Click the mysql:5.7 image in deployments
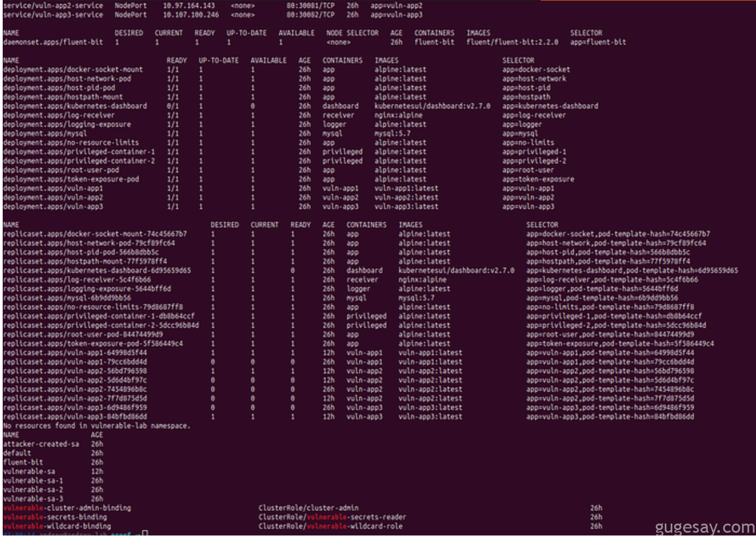The width and height of the screenshot is (756, 536). point(392,133)
